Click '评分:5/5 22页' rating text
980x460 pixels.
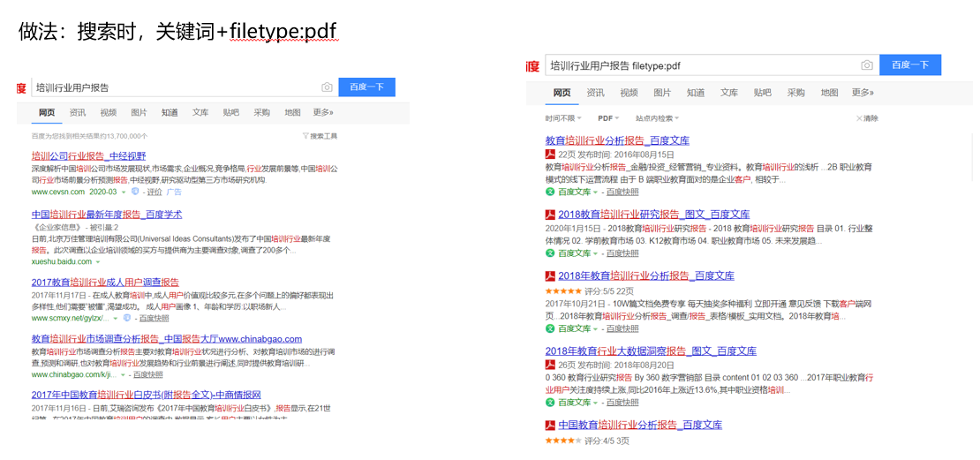coord(607,291)
